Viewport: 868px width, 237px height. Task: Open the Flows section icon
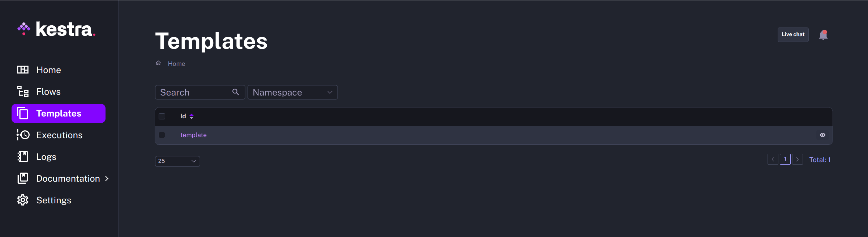23,92
